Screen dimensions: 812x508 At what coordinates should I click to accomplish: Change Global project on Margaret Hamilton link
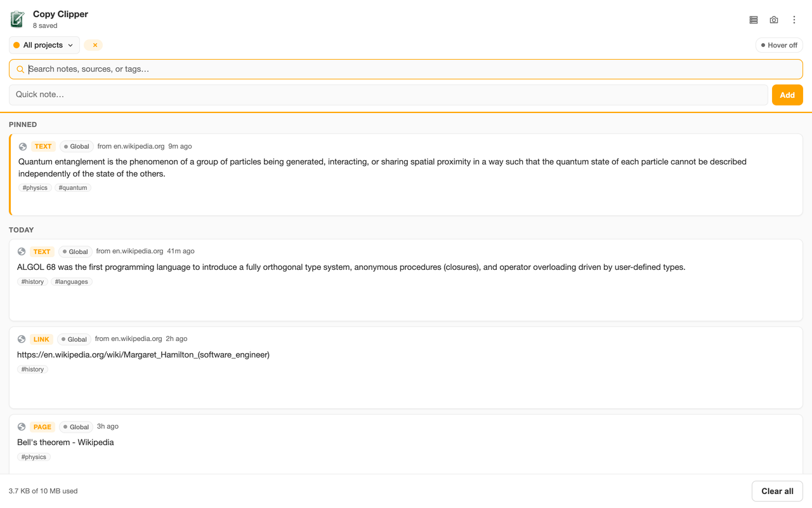click(x=74, y=339)
